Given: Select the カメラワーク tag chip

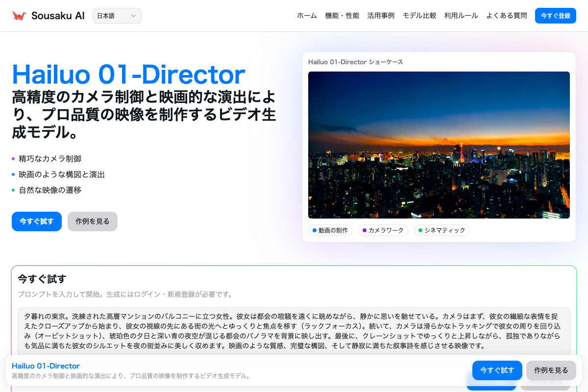Looking at the screenshot, I should (383, 230).
